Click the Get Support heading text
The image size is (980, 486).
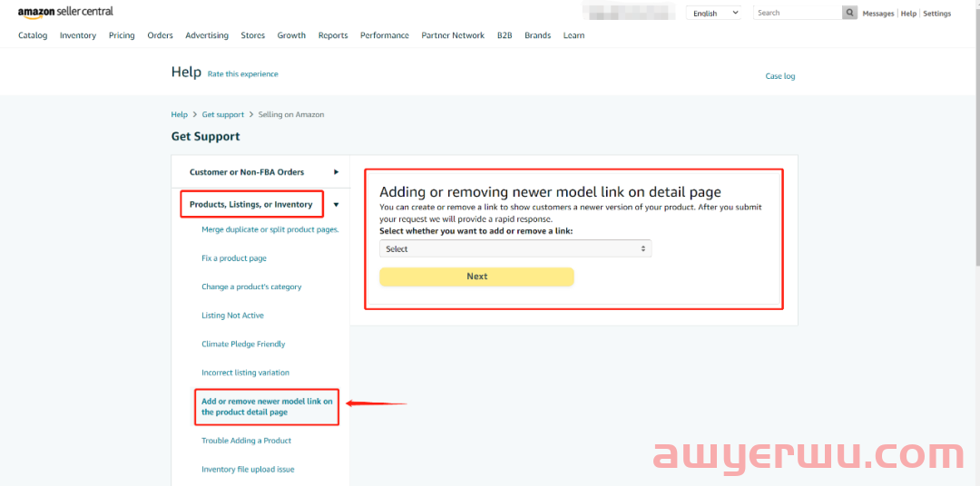[x=206, y=136]
